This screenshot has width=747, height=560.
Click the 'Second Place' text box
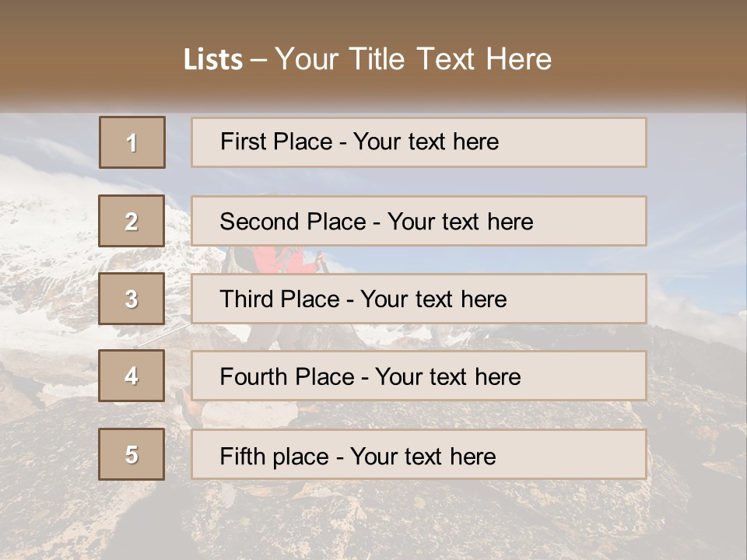pos(419,221)
